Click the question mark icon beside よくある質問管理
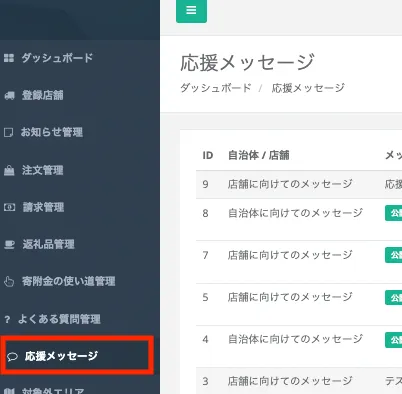 [7, 320]
